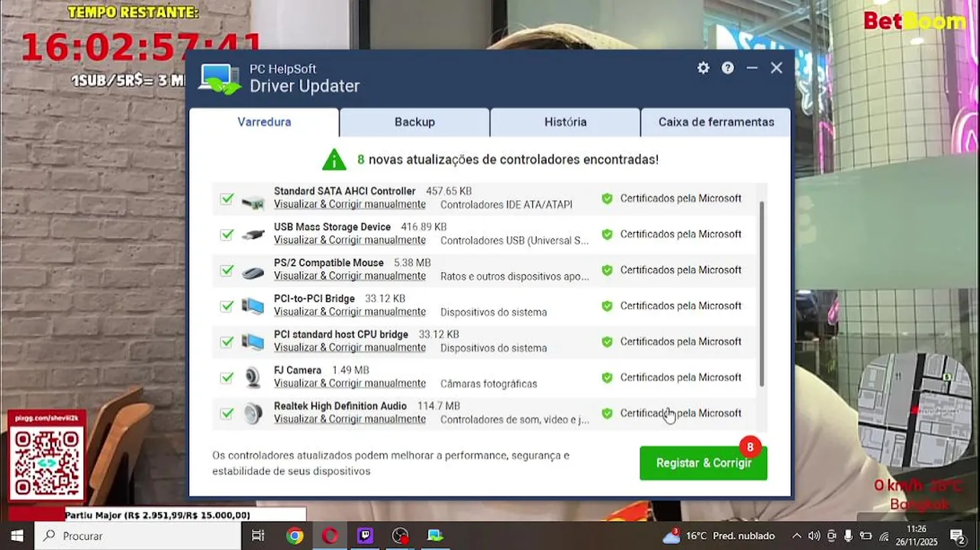Uncheck FJ Camera driver
This screenshot has height=550, width=980.
[x=227, y=377]
